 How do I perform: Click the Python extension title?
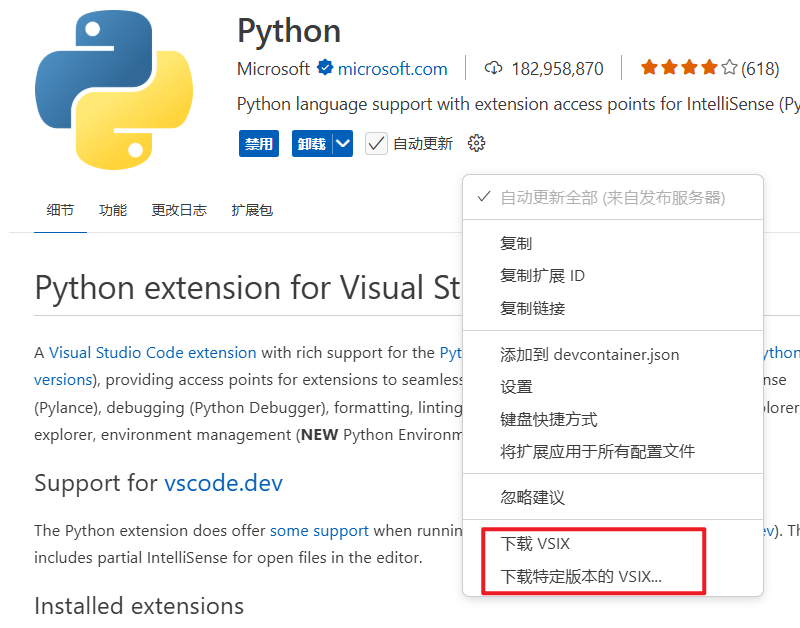(x=289, y=31)
